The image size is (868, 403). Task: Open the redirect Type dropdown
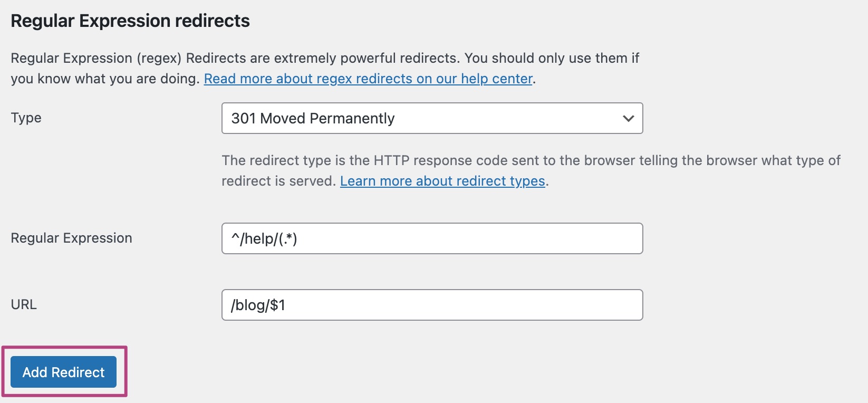[x=432, y=118]
